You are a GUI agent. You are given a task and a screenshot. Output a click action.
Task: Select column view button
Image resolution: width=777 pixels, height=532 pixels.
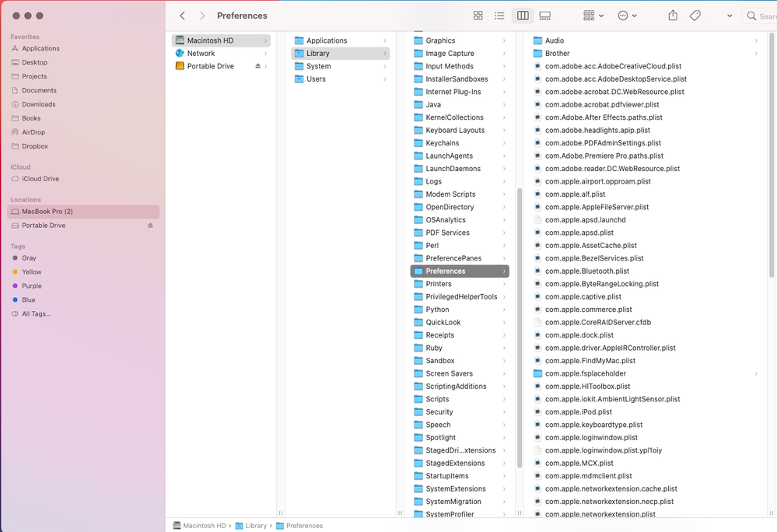click(523, 16)
